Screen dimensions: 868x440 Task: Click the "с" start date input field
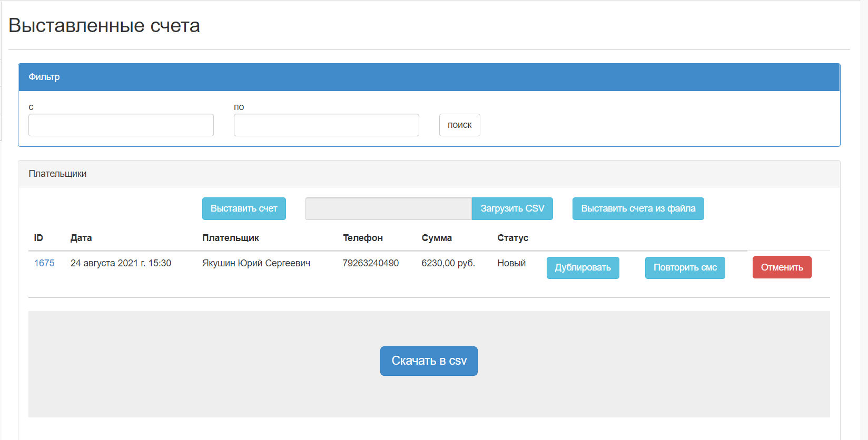coord(121,125)
